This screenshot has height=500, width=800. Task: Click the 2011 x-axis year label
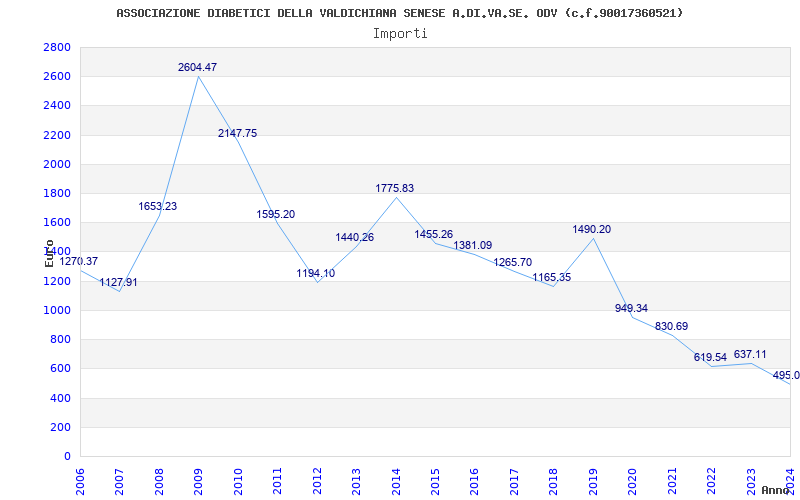pos(278,481)
